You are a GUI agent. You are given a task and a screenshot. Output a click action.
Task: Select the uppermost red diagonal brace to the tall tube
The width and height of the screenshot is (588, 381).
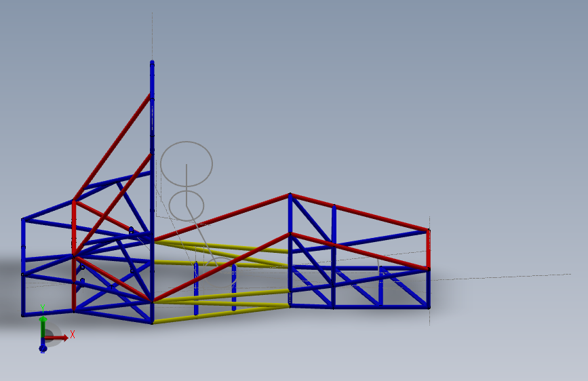point(113,146)
